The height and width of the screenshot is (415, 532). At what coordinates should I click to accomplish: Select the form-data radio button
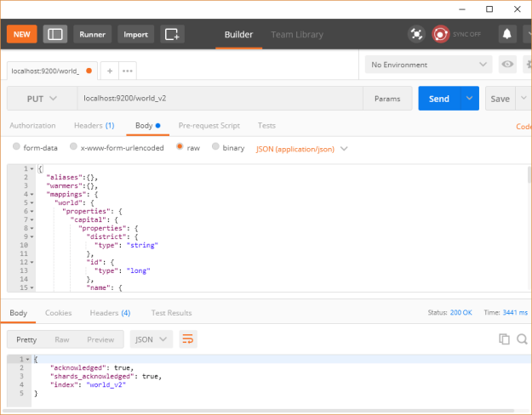click(x=16, y=146)
